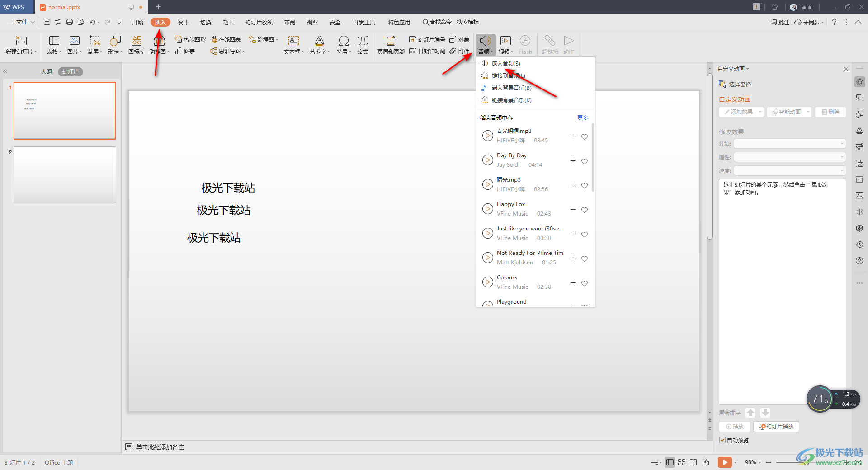Play the 春光明媚.mp3 track preview
The width and height of the screenshot is (868, 470).
click(487, 136)
